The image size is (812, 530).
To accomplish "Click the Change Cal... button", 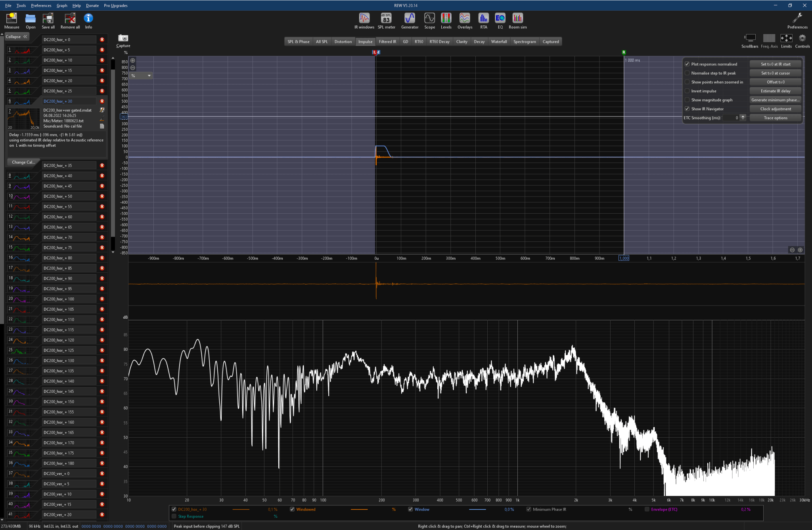I will pyautogui.click(x=23, y=162).
